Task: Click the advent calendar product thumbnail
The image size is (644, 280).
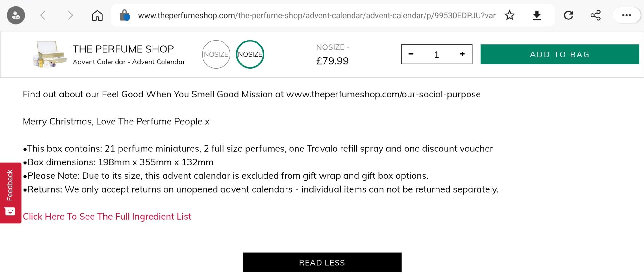Action: click(50, 54)
